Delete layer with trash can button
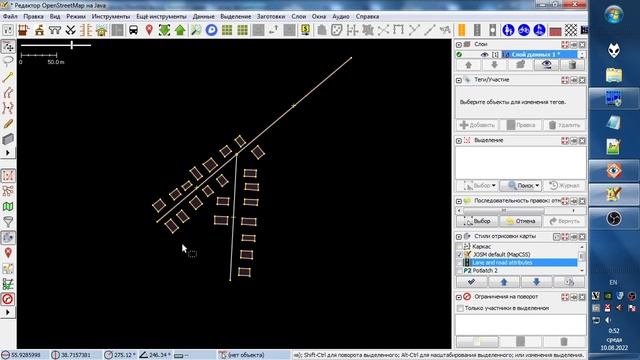 572,65
